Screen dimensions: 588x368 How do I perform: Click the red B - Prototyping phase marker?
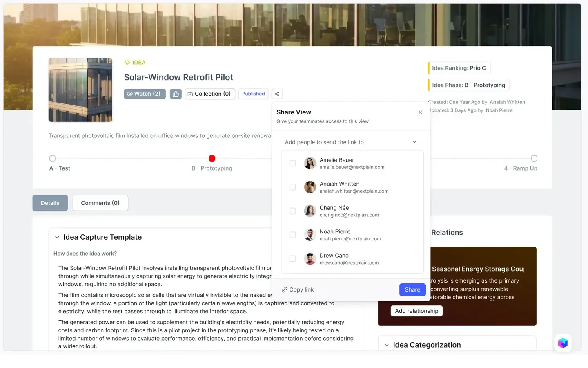212,159
